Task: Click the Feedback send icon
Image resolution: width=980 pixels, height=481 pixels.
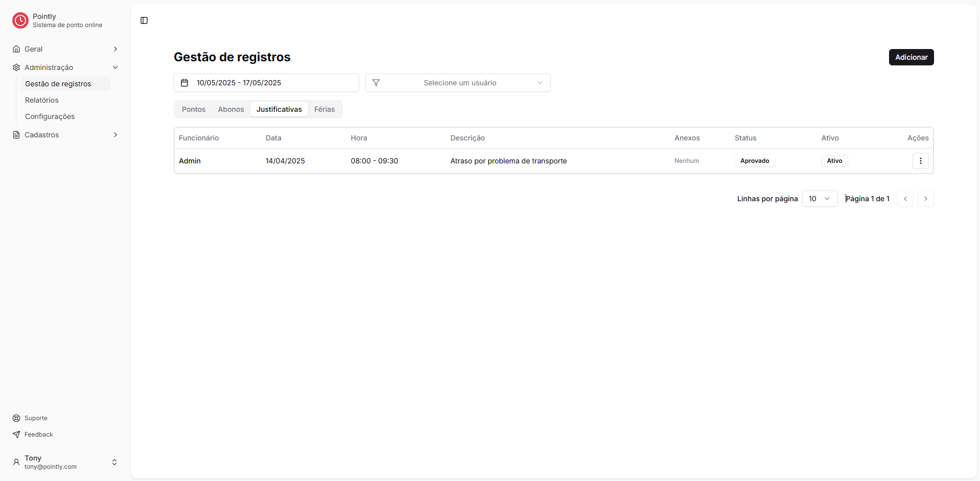Action: [17, 434]
